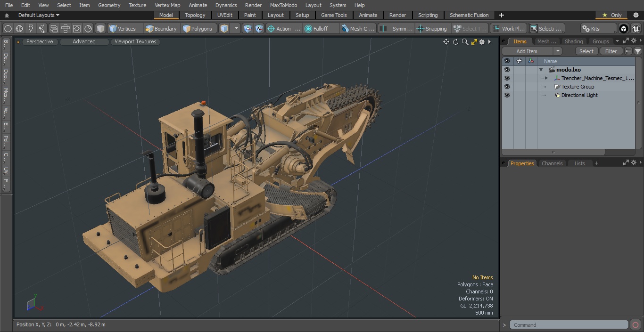
Task: Open the Selection menu in toolbar
Action: tap(546, 29)
